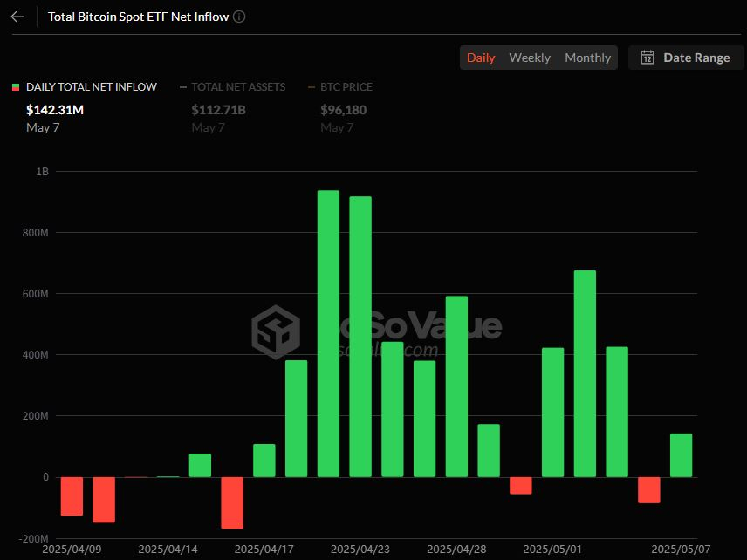Click the 2025/05/01 x-axis date label

[x=552, y=550]
